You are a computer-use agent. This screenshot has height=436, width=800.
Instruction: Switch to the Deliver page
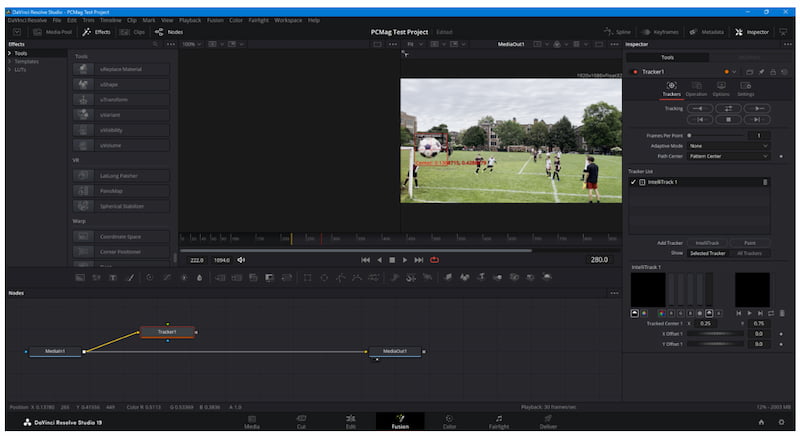548,422
